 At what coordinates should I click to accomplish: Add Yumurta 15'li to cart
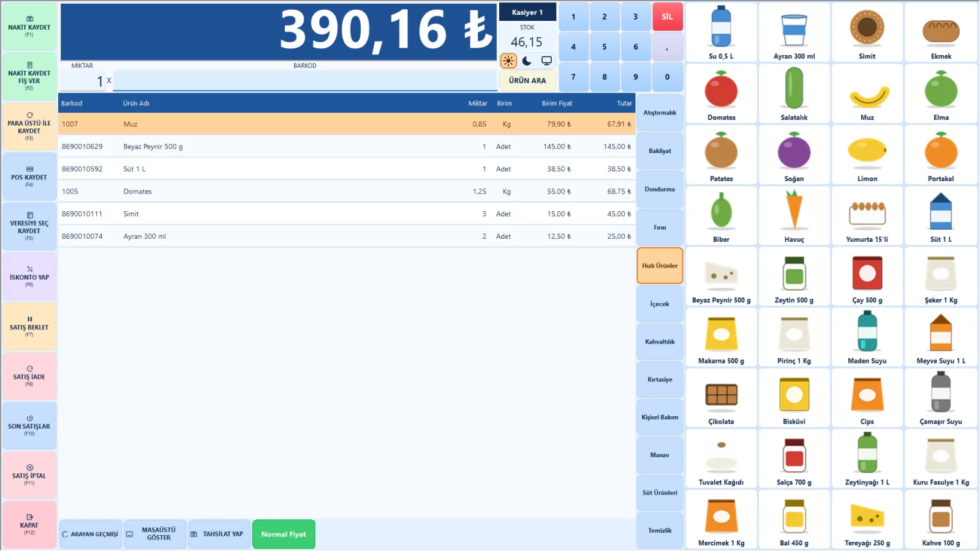pos(867,216)
